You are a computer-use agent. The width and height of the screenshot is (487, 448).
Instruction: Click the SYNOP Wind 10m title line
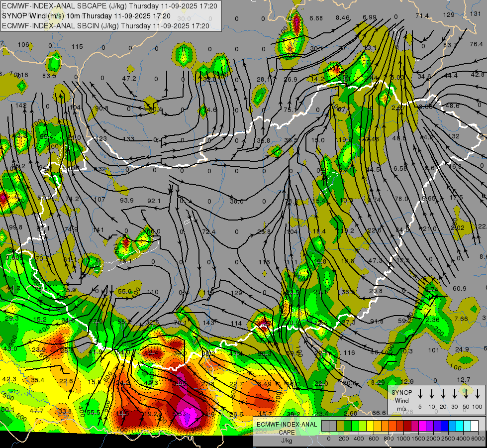(x=86, y=16)
